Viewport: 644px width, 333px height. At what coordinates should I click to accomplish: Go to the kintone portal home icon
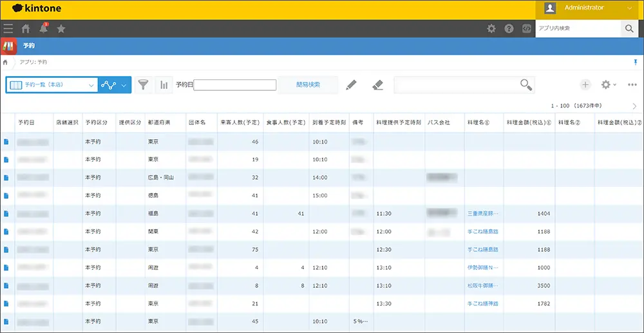pos(26,28)
